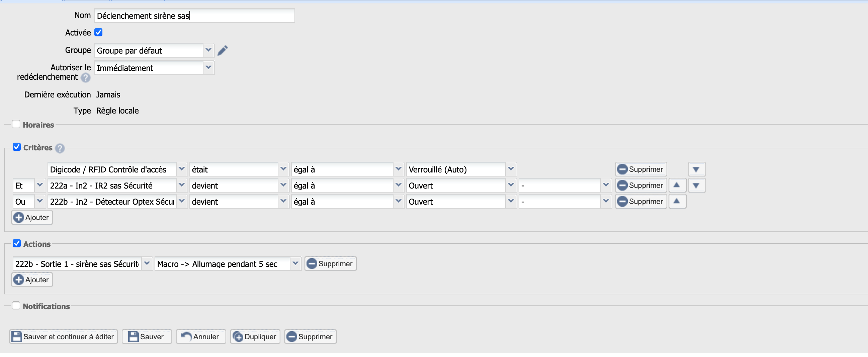Click the Annuler button

(201, 337)
